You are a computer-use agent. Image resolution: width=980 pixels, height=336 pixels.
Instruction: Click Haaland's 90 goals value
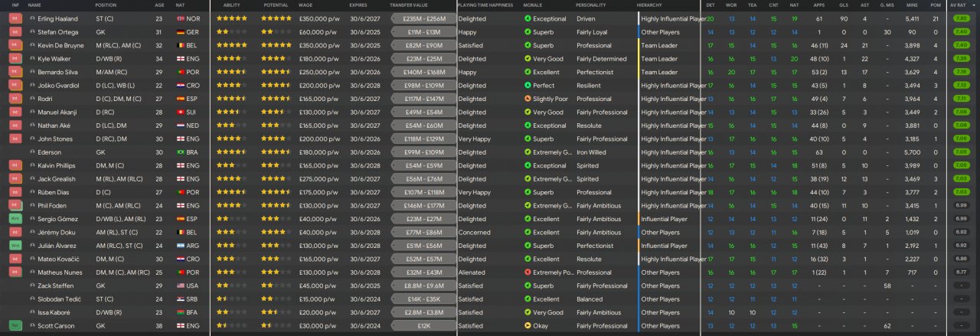844,18
